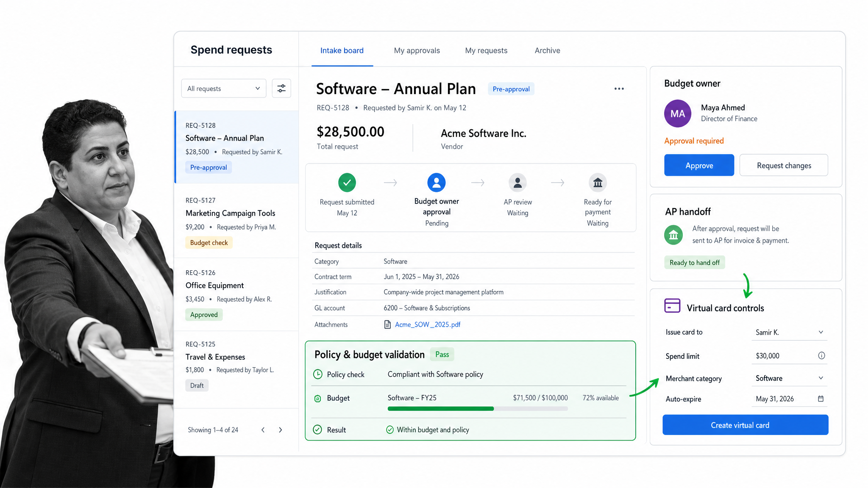
Task: Click the Software FY25 budget progress bar
Action: (478, 409)
